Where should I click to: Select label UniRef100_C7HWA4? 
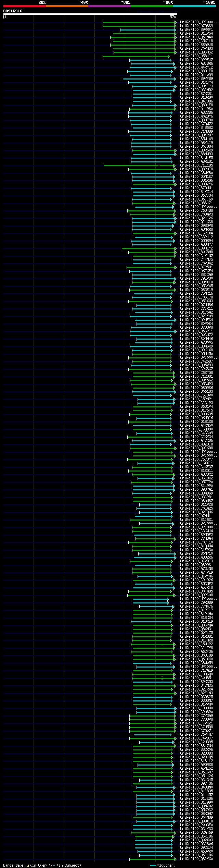coord(196,539)
